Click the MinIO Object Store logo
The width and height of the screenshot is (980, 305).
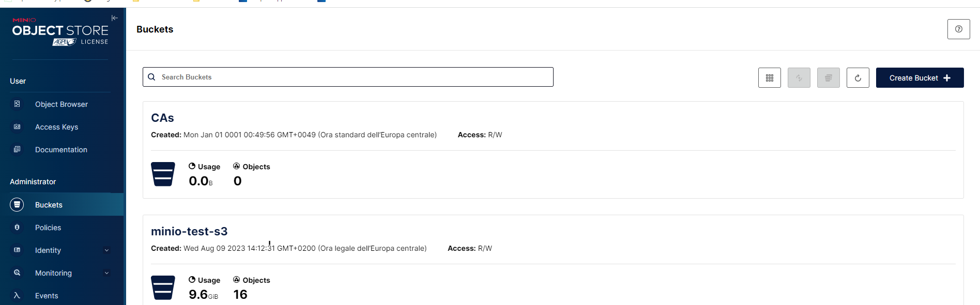[x=60, y=32]
